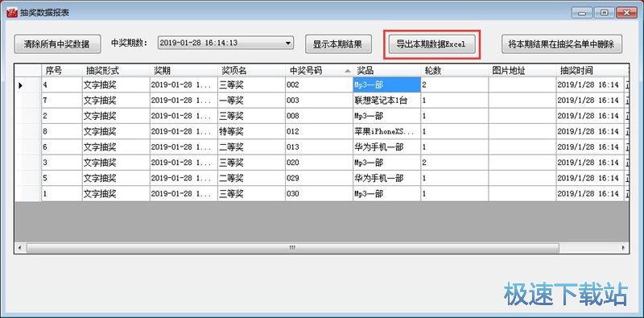Viewport: 644px width, 318px height.
Task: Select the cell with winning number 013
Action: (x=319, y=147)
